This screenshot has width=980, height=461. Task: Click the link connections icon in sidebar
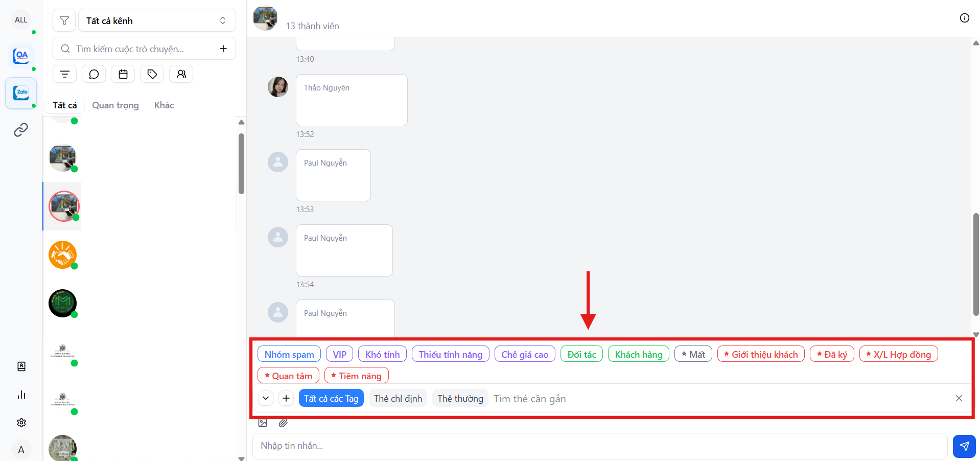pyautogui.click(x=21, y=130)
